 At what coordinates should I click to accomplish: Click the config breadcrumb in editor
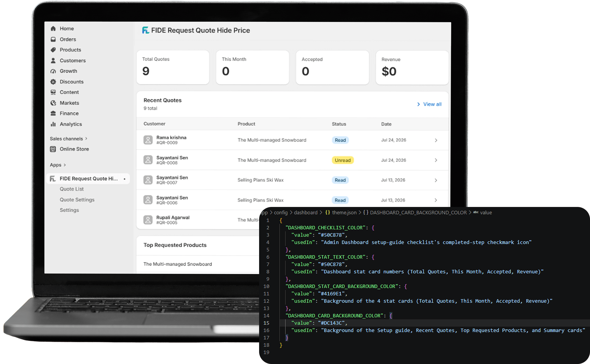pyautogui.click(x=281, y=212)
